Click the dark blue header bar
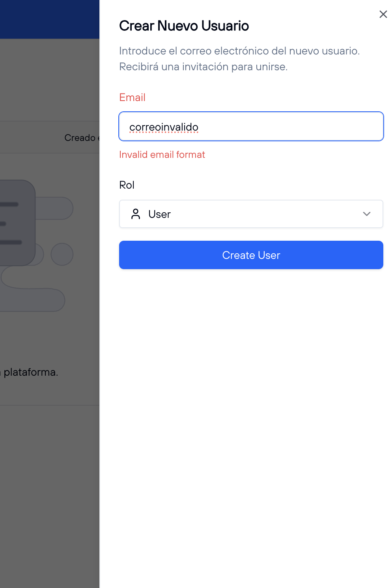 click(x=49, y=19)
